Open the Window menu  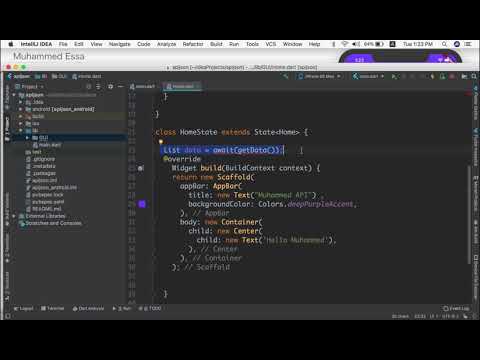click(292, 44)
